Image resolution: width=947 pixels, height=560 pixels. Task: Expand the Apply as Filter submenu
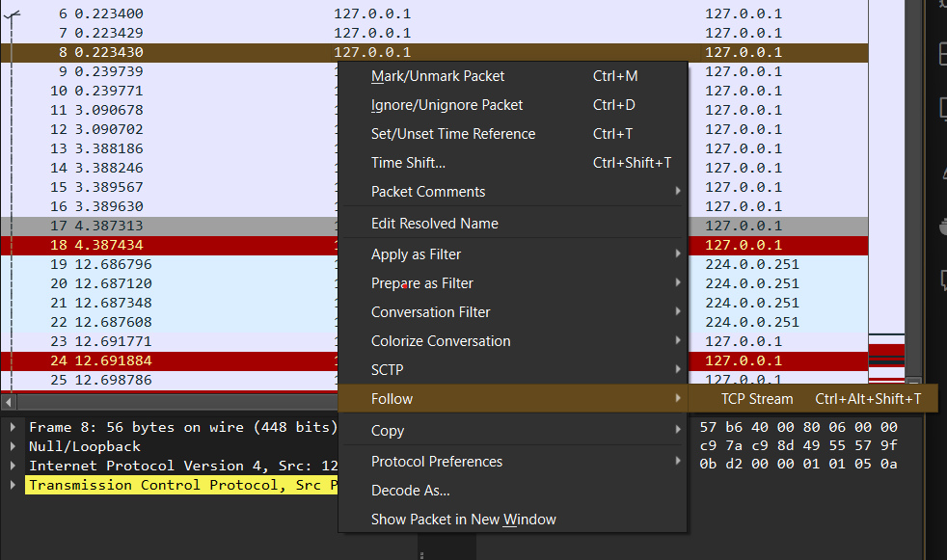pyautogui.click(x=416, y=254)
